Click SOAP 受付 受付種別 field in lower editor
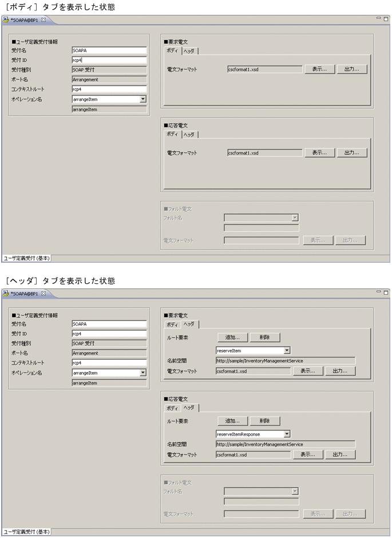Image resolution: width=392 pixels, height=538 pixels. [x=109, y=343]
